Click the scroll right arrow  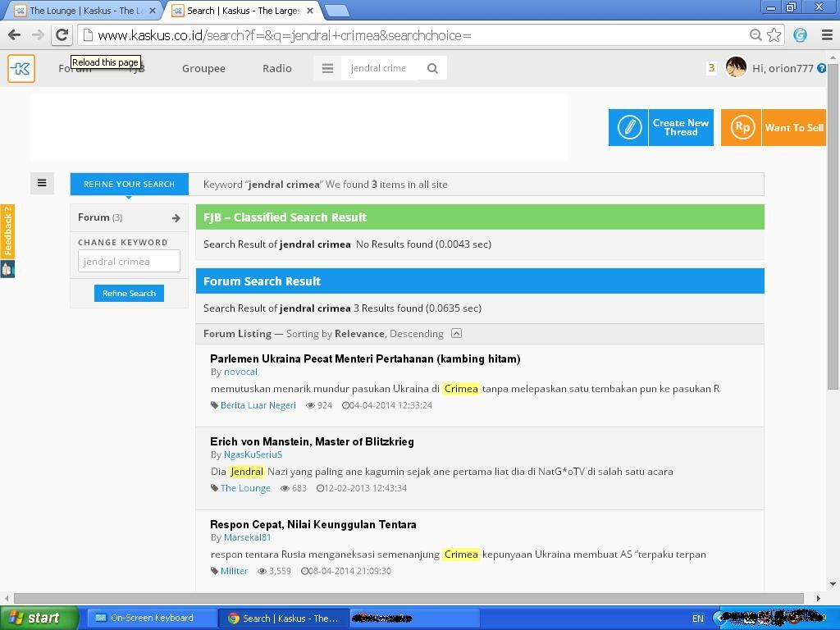pos(818,598)
